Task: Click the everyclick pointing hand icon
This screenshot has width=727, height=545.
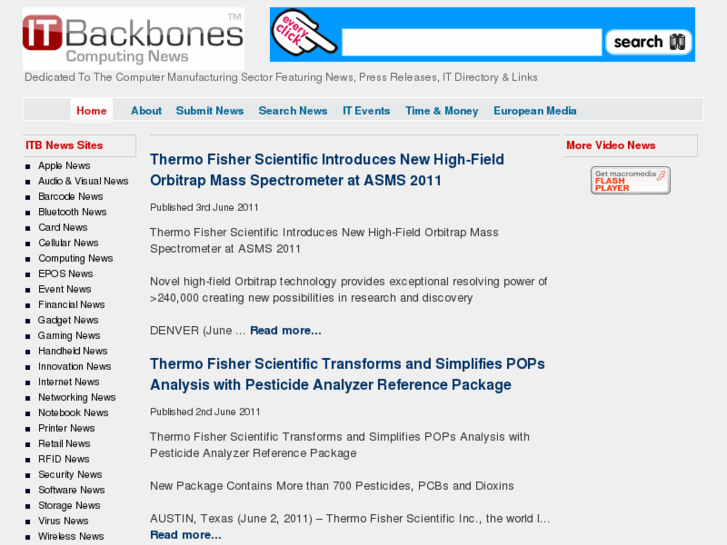Action: pos(304,32)
